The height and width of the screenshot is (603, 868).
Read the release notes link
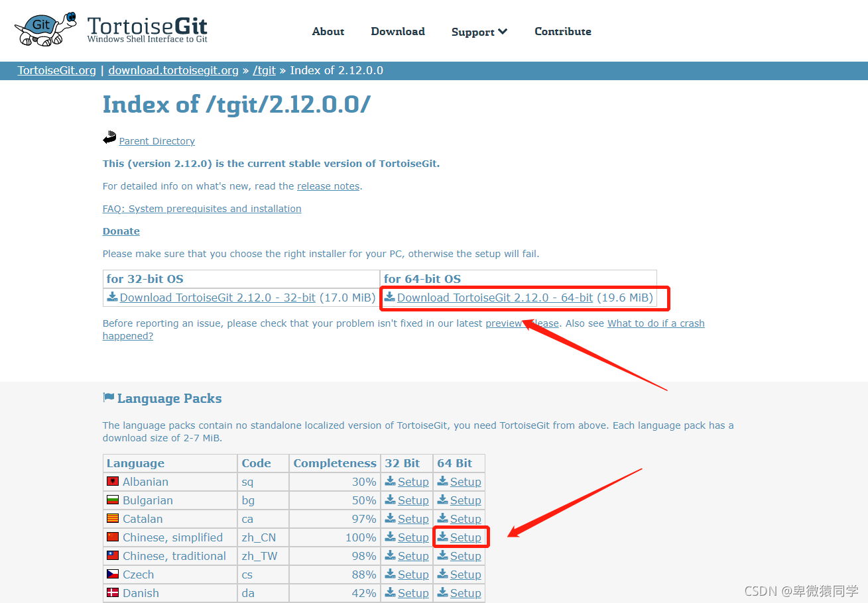328,186
